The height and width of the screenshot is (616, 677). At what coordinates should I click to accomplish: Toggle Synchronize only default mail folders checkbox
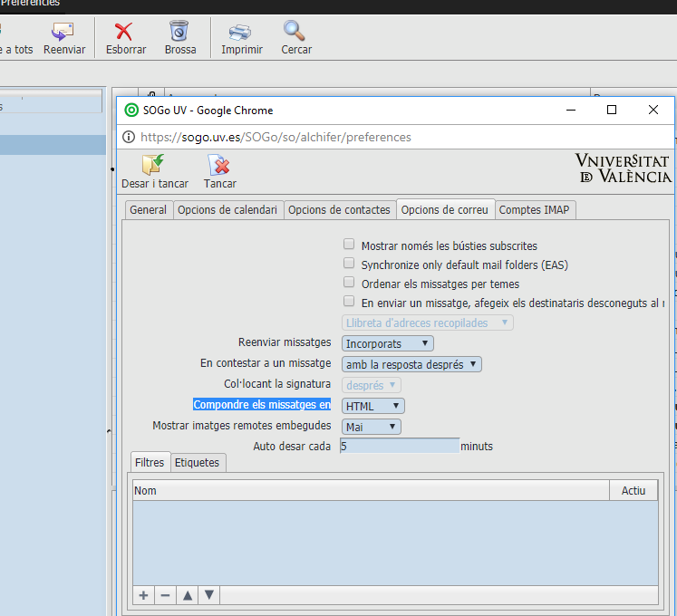pos(349,264)
